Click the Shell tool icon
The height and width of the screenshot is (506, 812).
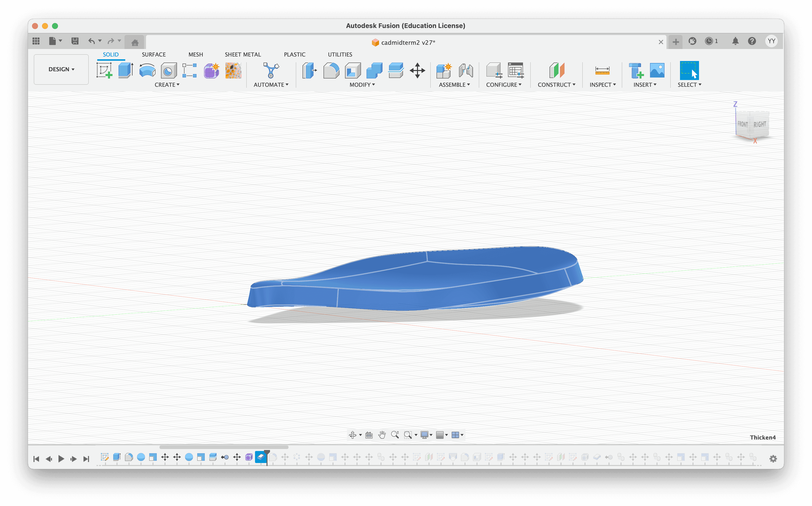(x=353, y=70)
